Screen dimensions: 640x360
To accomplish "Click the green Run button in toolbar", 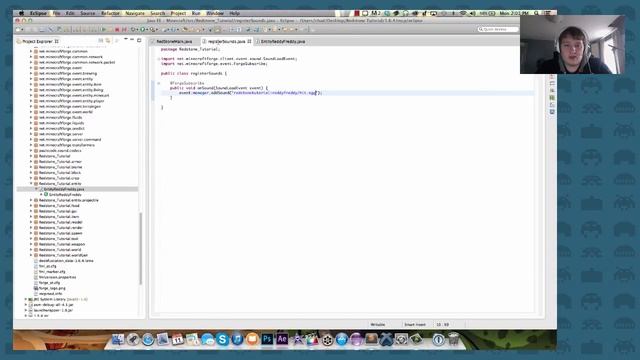I will 142,29.
